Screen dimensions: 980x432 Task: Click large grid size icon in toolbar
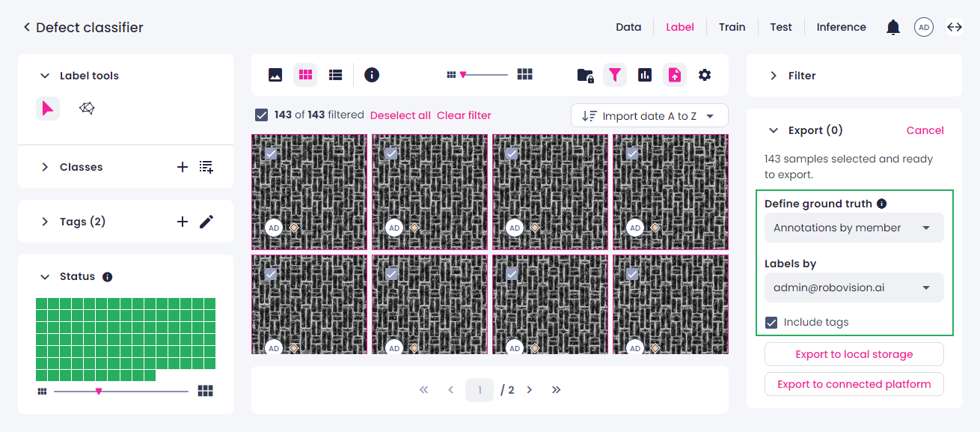(x=525, y=74)
